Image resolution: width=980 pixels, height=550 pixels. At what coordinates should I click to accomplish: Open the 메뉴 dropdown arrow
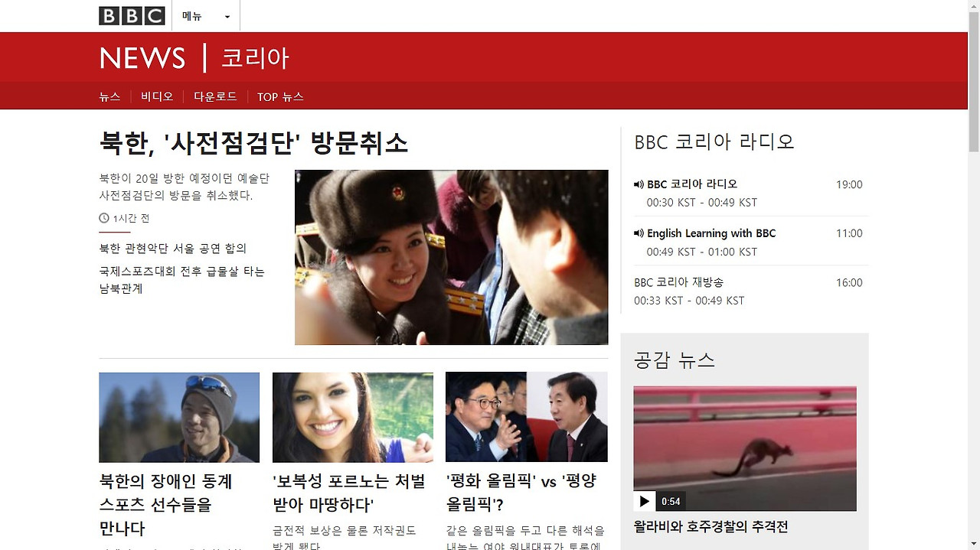coord(227,17)
